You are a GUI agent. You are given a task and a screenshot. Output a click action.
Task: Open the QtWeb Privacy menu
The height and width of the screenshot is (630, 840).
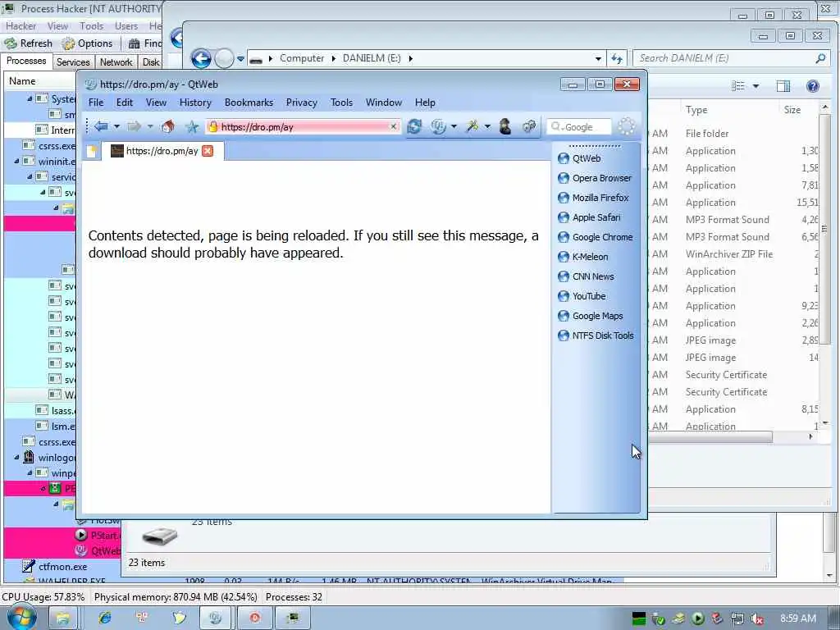point(301,103)
